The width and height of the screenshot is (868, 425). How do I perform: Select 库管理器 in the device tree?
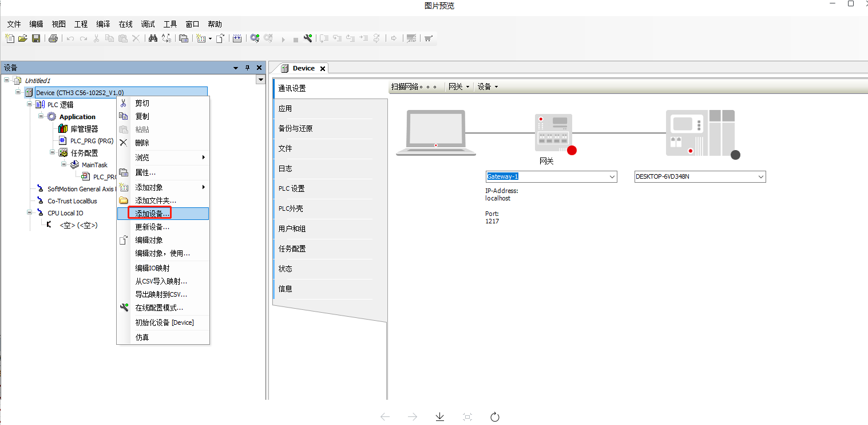tap(84, 129)
